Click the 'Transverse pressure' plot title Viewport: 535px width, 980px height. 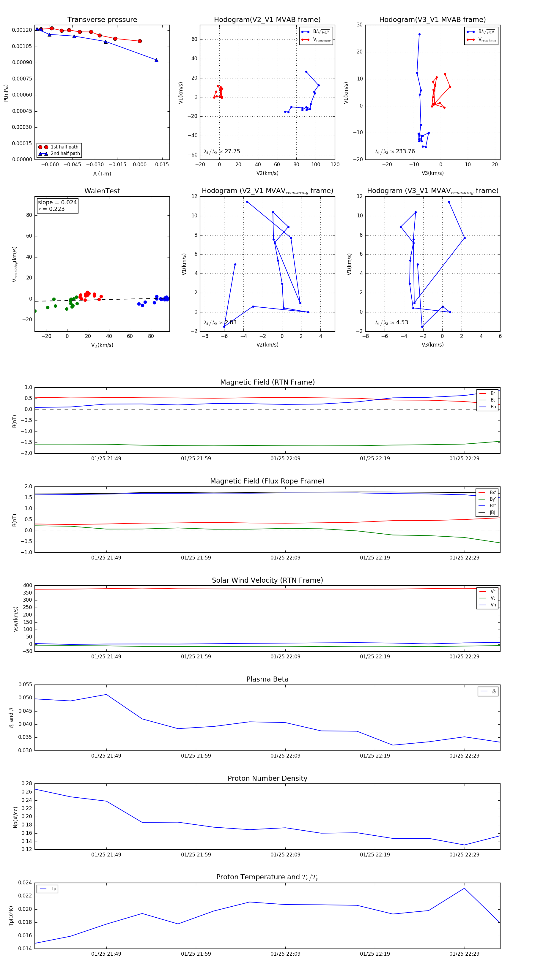(102, 20)
